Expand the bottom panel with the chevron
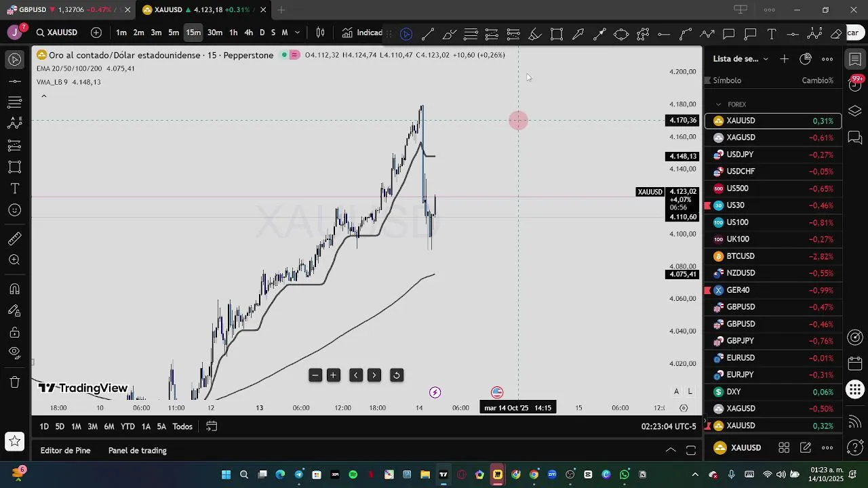 pos(671,450)
